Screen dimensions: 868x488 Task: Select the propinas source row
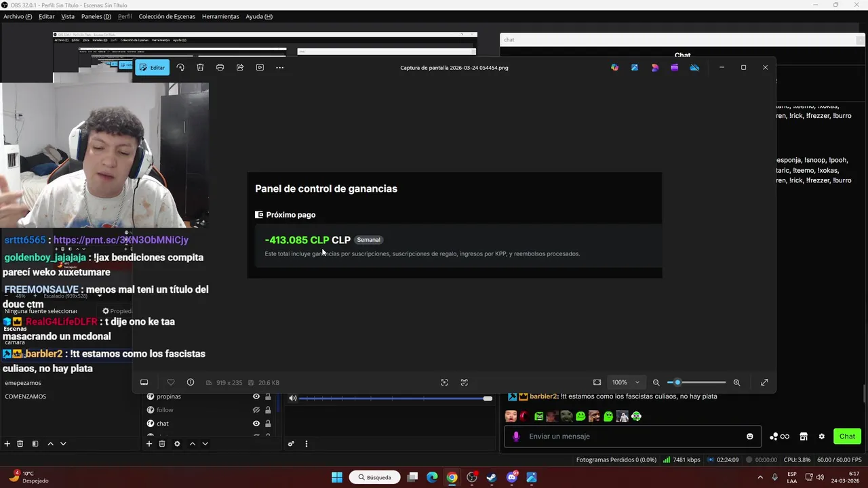coord(209,396)
